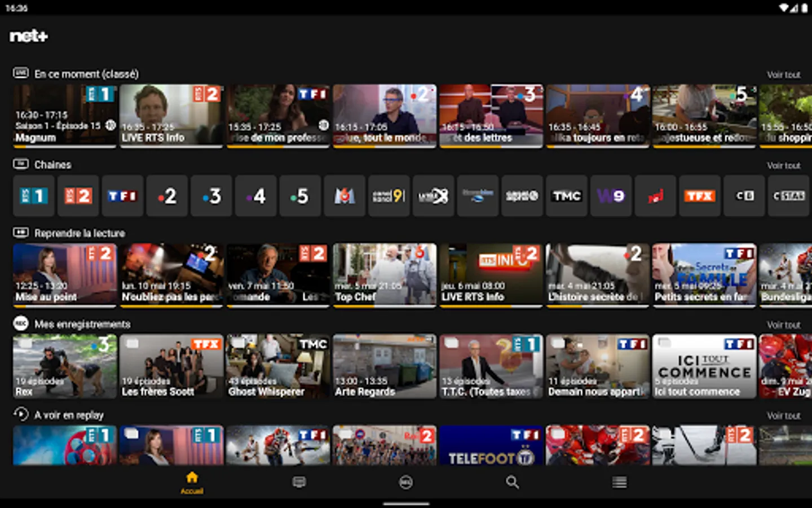Image resolution: width=812 pixels, height=508 pixels.
Task: Open T.T.C. (Toutes taxes) recordings
Action: coord(491,366)
